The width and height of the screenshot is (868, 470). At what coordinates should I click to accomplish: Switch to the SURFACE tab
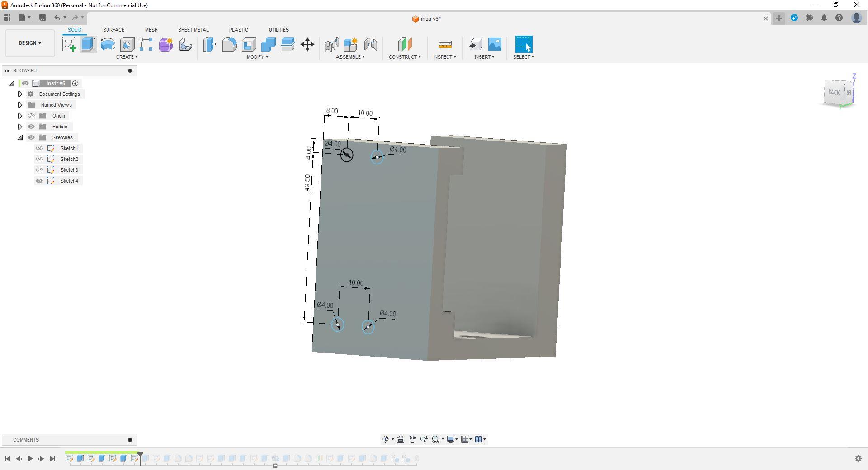[x=113, y=30]
